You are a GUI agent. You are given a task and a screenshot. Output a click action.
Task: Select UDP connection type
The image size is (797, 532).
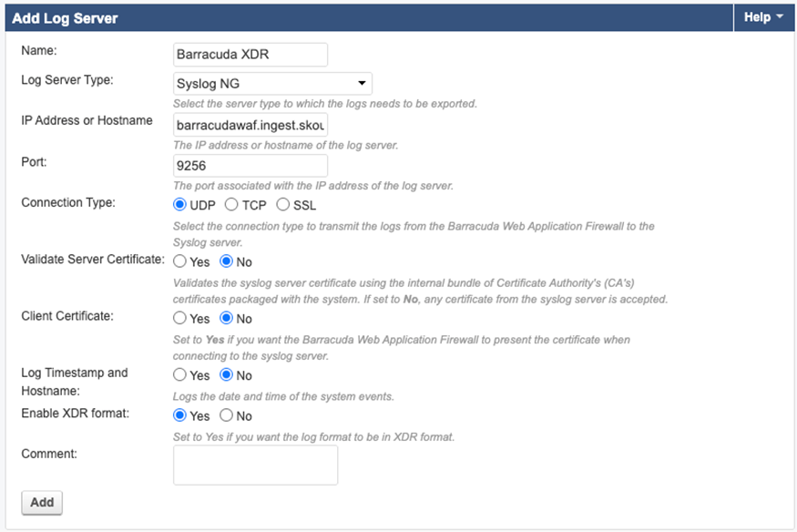180,205
